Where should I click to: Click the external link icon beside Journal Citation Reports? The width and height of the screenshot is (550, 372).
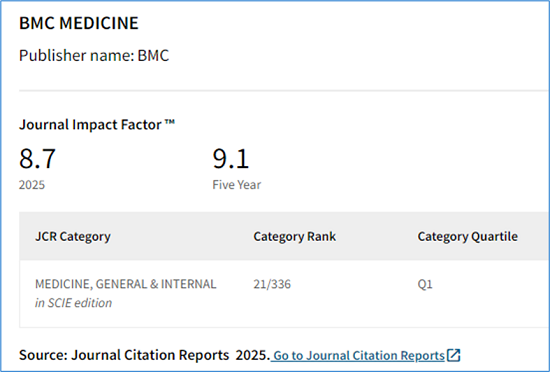(x=454, y=355)
